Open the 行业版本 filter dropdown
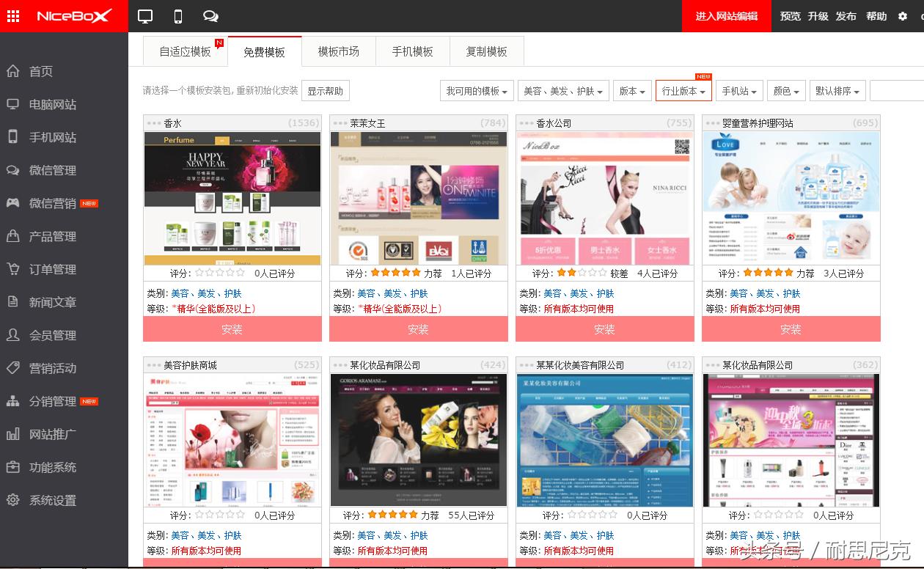The height and width of the screenshot is (569, 924). pyautogui.click(x=683, y=91)
